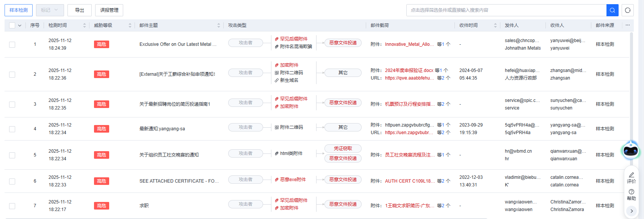Image resolution: width=644 pixels, height=219 pixels.
Task: Click the 样本检测 button
Action: pyautogui.click(x=19, y=10)
